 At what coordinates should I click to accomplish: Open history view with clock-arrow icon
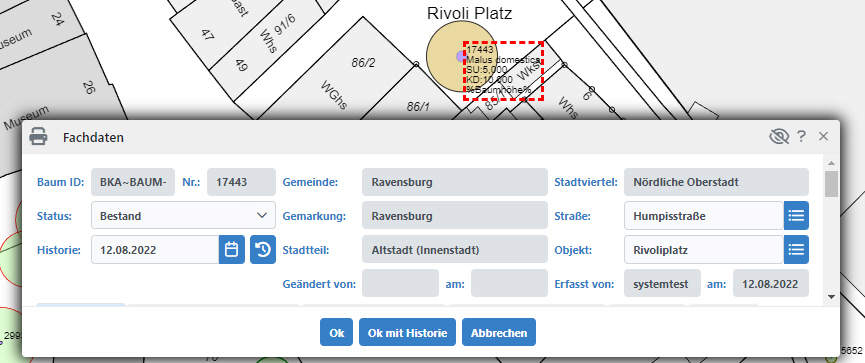(x=263, y=249)
